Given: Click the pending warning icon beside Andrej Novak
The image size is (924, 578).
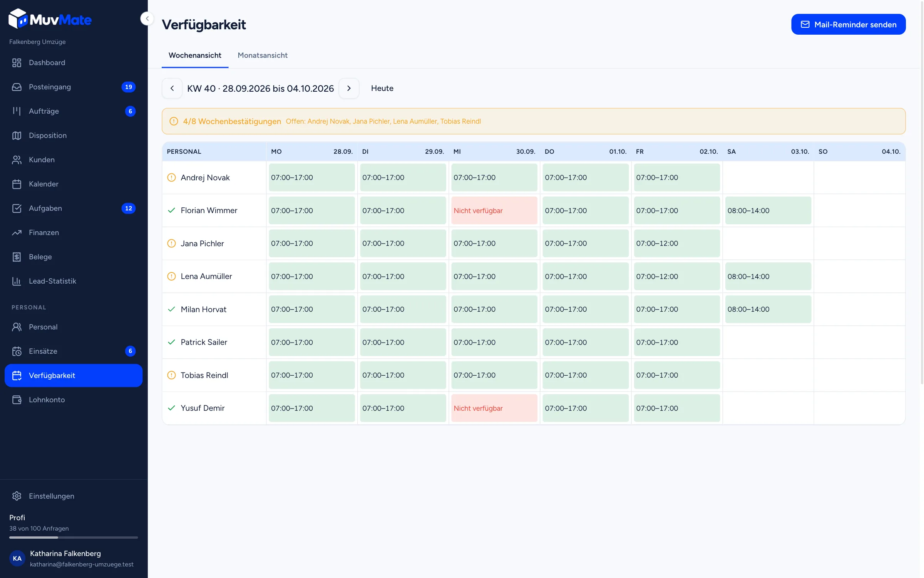Looking at the screenshot, I should point(171,177).
